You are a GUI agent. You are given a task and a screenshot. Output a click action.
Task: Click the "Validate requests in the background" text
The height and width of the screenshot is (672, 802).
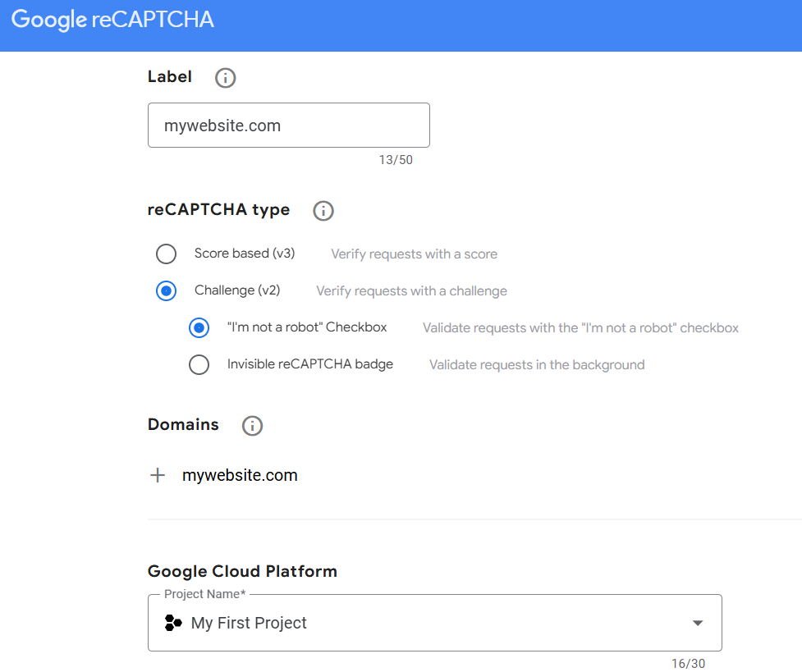click(x=537, y=364)
